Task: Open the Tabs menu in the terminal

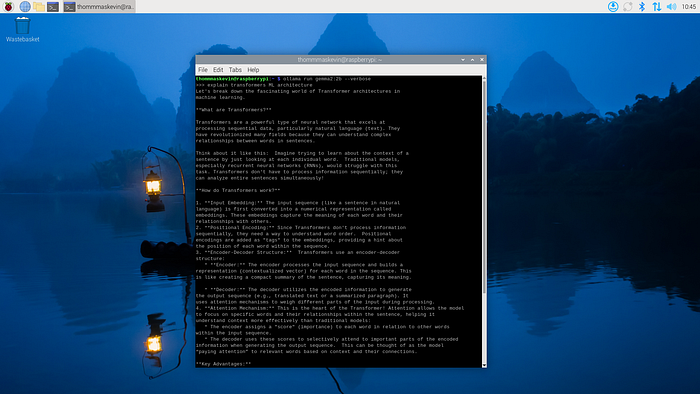Action: point(235,70)
